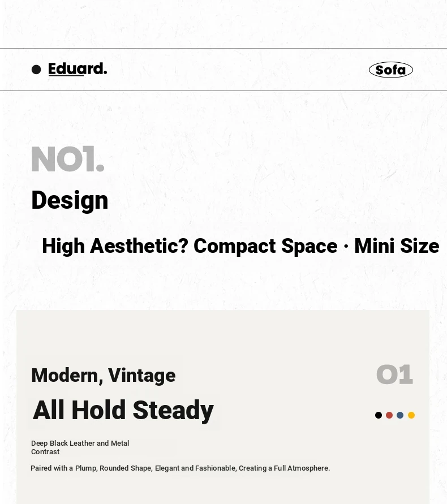The height and width of the screenshot is (504, 447).
Task: Click the oval Sofa badge
Action: (x=391, y=70)
